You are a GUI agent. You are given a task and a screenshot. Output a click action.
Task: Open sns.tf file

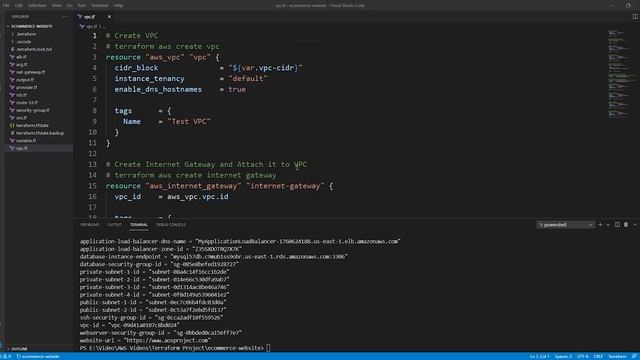pos(21,118)
